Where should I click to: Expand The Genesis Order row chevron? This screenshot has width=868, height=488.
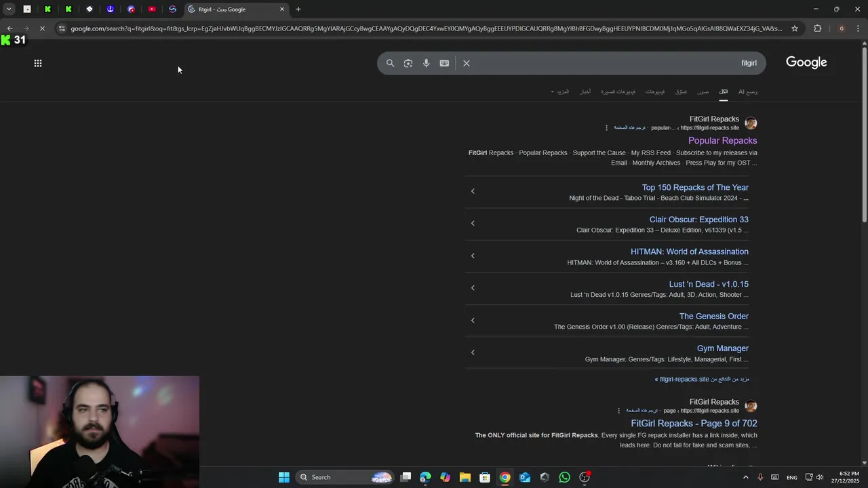[x=473, y=320]
